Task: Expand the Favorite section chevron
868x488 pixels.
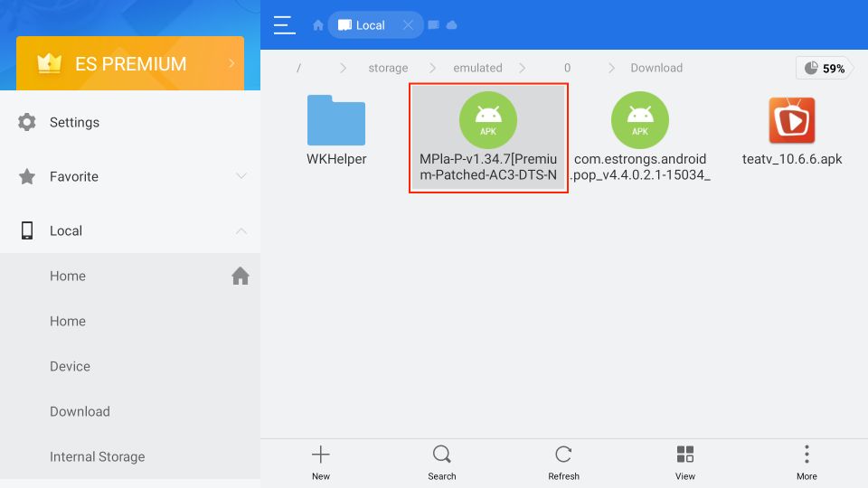Action: [241, 176]
